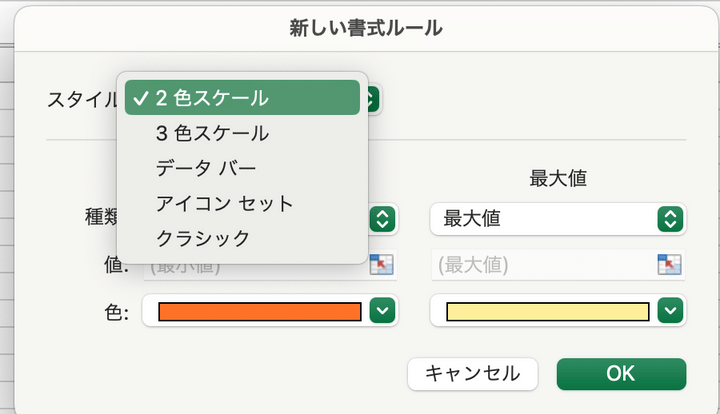Click the スタイル label text
This screenshot has width=720, height=414.
point(82,99)
